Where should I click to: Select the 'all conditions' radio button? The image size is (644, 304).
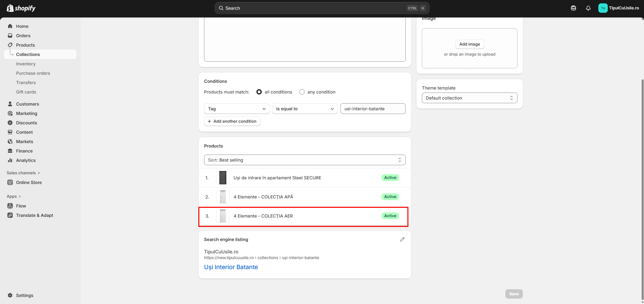pos(259,92)
